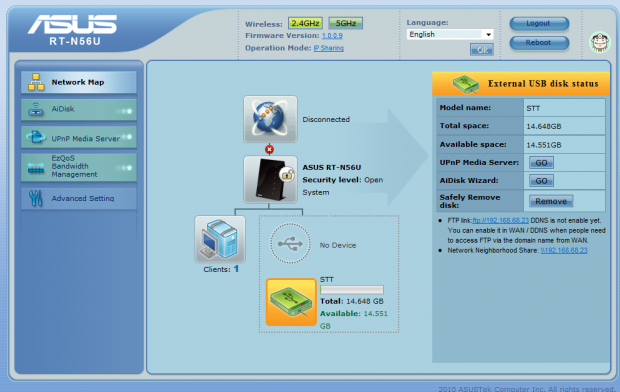The width and height of the screenshot is (620, 392).
Task: Click the STT disk usage bar
Action: (352, 290)
